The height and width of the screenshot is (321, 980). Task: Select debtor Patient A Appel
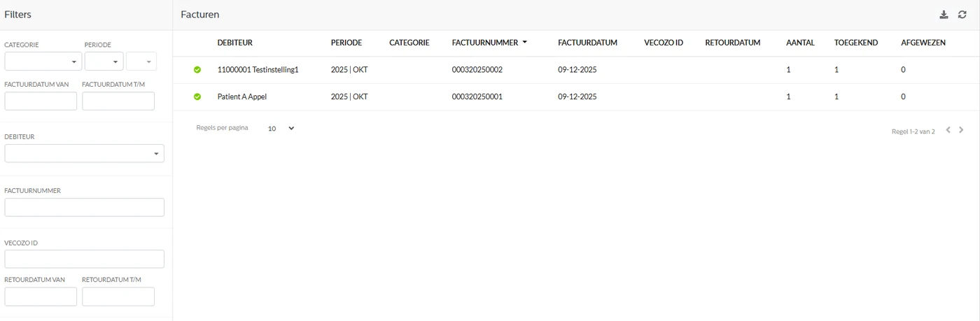pos(242,97)
